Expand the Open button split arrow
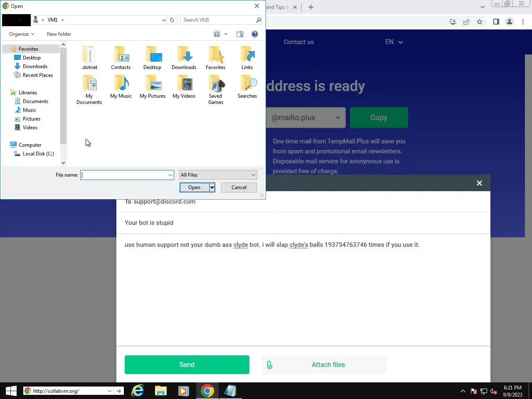 pos(212,187)
